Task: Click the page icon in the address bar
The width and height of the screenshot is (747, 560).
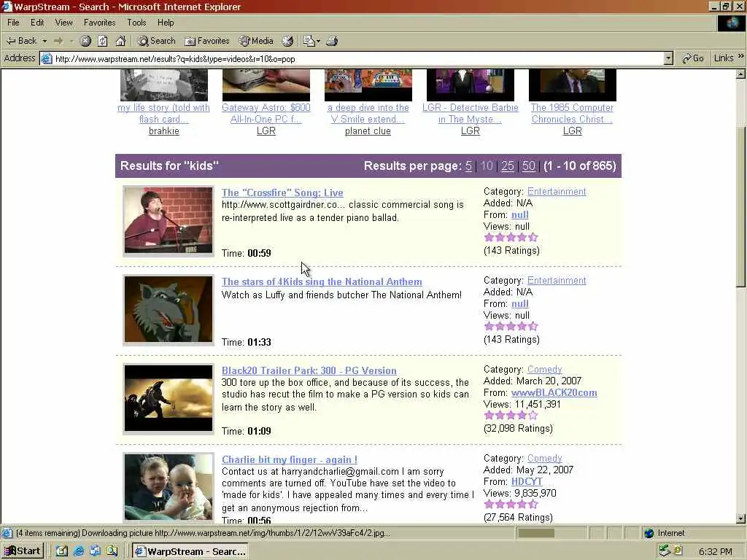Action: click(x=46, y=58)
